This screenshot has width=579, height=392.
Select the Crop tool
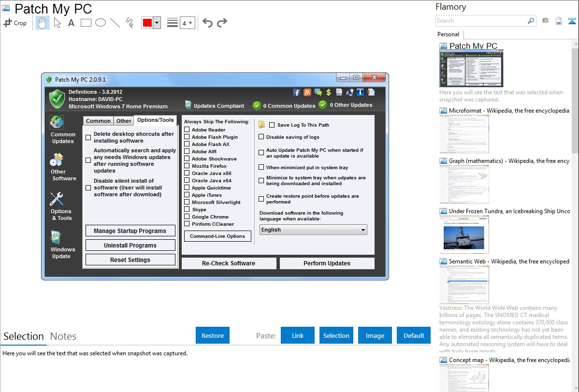coord(15,23)
